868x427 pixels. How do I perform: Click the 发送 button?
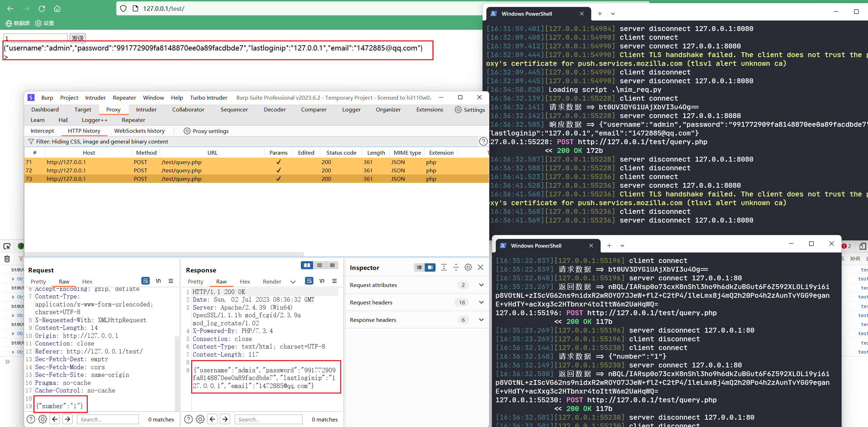[x=78, y=38]
